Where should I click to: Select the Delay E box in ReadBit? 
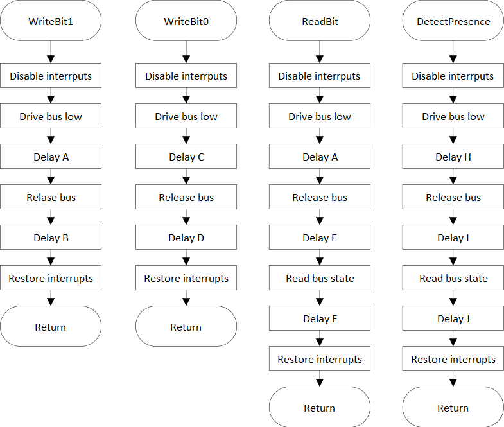click(320, 238)
